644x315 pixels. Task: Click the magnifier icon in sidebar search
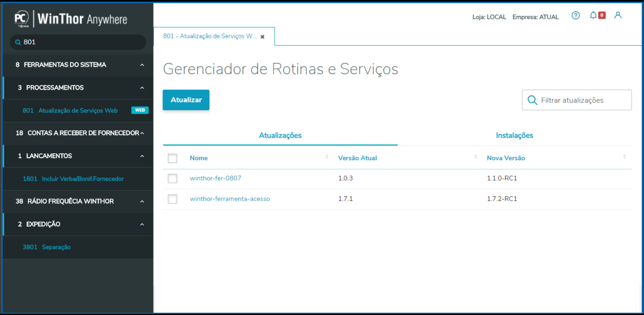pyautogui.click(x=18, y=42)
